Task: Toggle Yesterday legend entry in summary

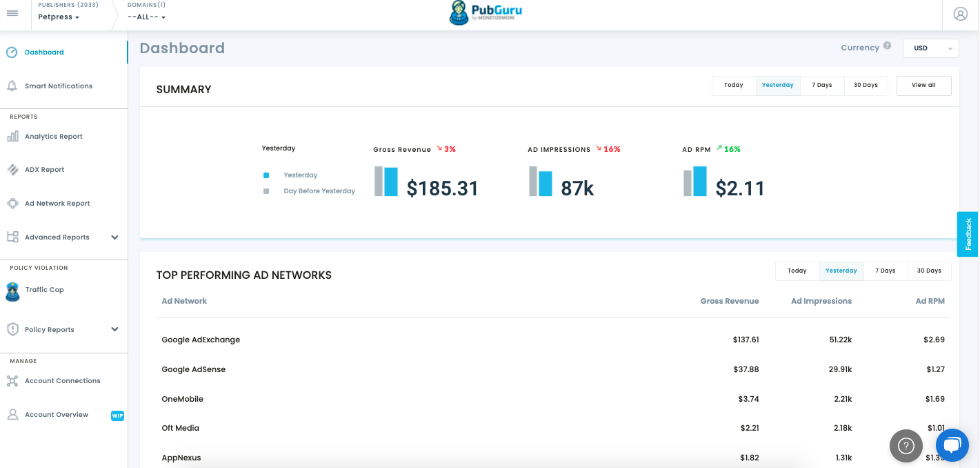Action: [x=290, y=175]
